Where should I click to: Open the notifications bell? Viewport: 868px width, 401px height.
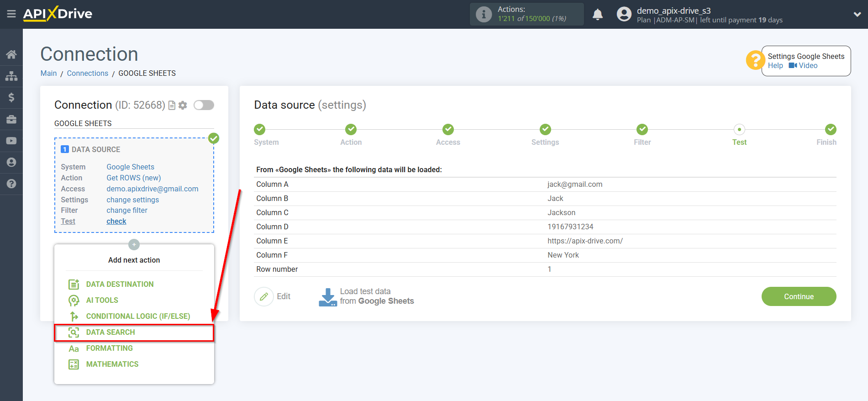point(598,15)
